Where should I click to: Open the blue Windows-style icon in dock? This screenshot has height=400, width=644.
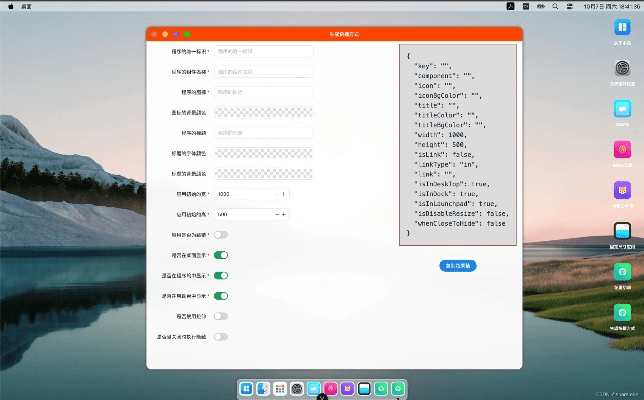click(246, 388)
